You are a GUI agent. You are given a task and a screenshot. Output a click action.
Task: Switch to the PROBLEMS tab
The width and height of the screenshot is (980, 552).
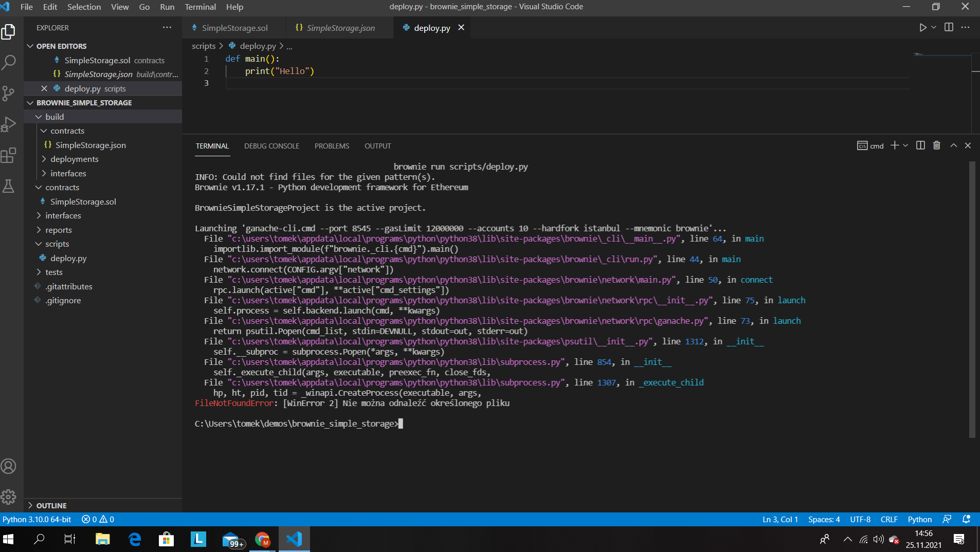[x=332, y=146]
